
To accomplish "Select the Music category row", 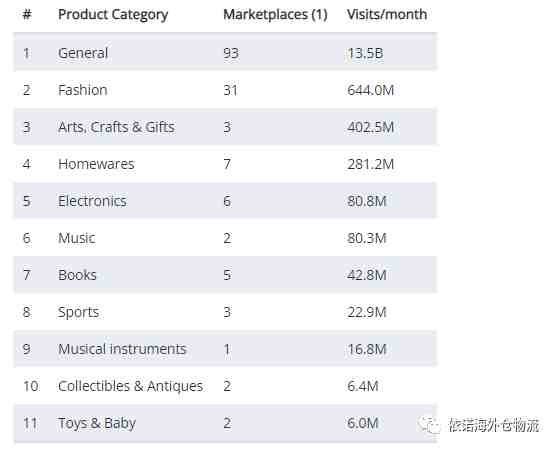I will tap(226, 238).
